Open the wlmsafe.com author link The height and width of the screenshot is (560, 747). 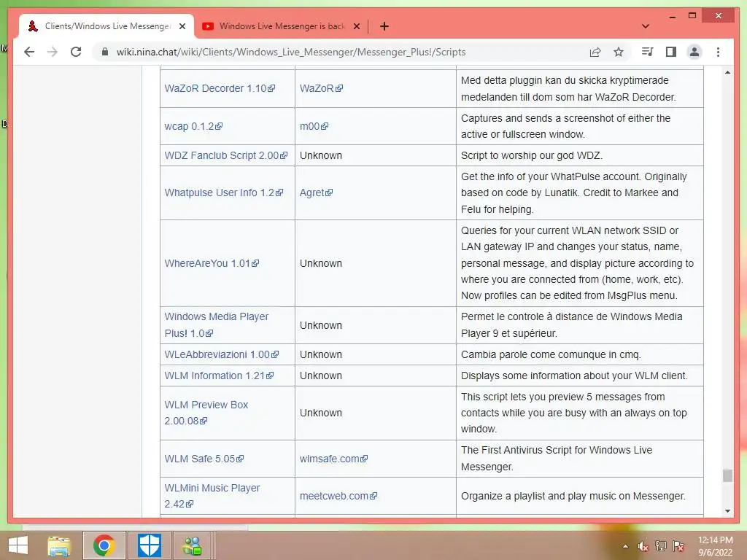pos(333,459)
